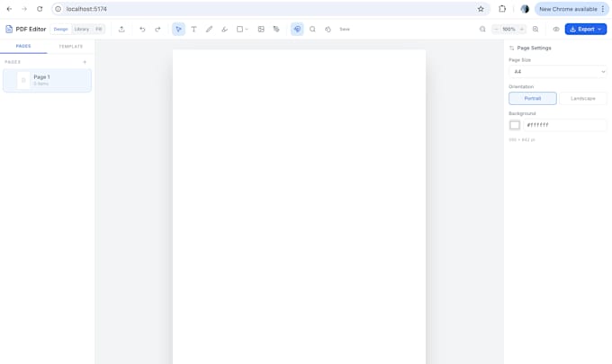Select the rectangle shape tool
This screenshot has width=612, height=364.
pyautogui.click(x=239, y=30)
